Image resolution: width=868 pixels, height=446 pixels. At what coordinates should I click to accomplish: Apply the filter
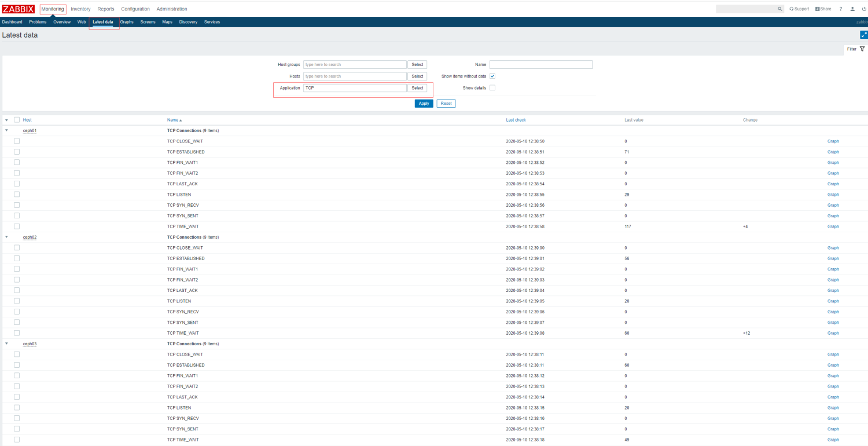tap(424, 103)
